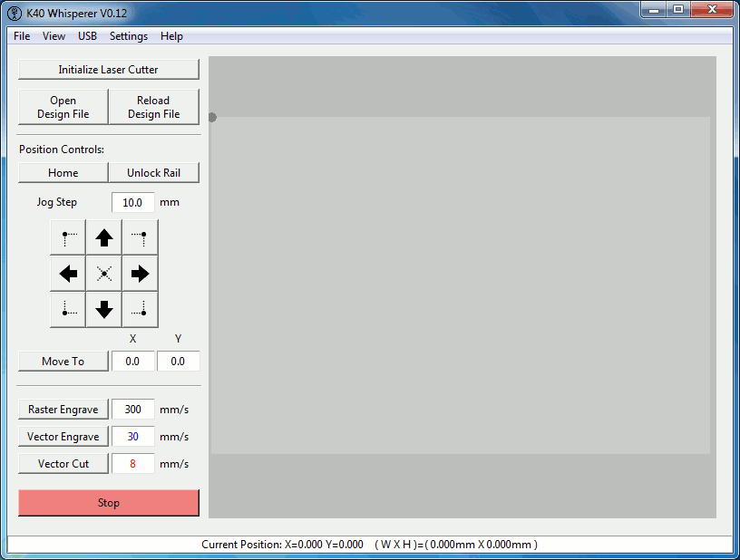Screen dimensions: 740x560
Task: Click Open Design File button
Action: pos(63,107)
